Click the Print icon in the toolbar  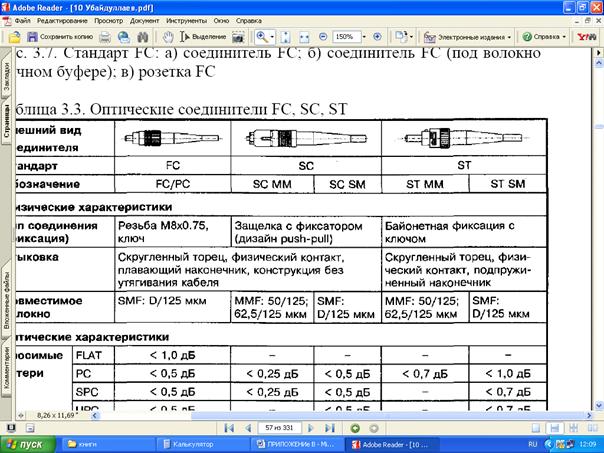click(105, 37)
